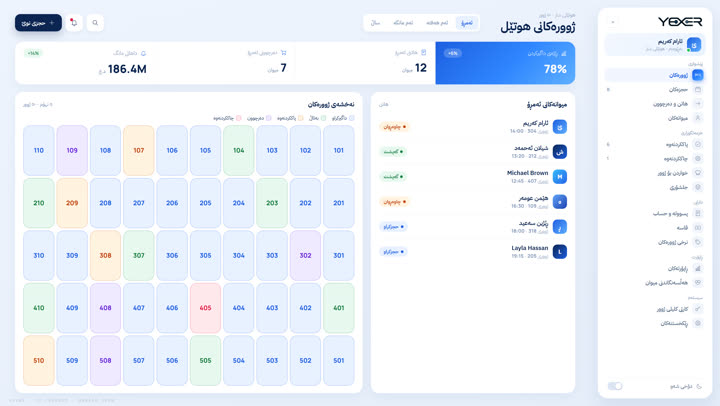720x406 pixels.
Task: Click the 'All' link in today's guests panel
Action: coord(383,104)
